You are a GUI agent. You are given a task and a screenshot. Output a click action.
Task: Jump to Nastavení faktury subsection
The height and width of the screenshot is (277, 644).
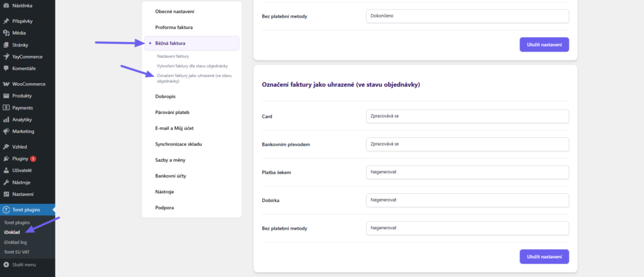coord(173,56)
